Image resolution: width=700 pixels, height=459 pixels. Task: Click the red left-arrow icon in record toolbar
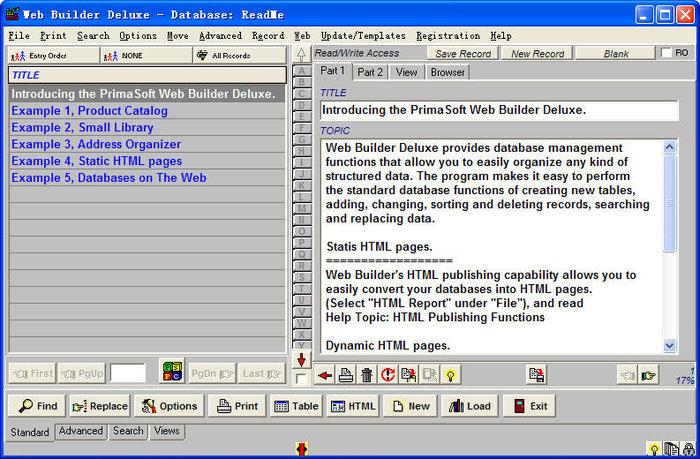coord(325,375)
